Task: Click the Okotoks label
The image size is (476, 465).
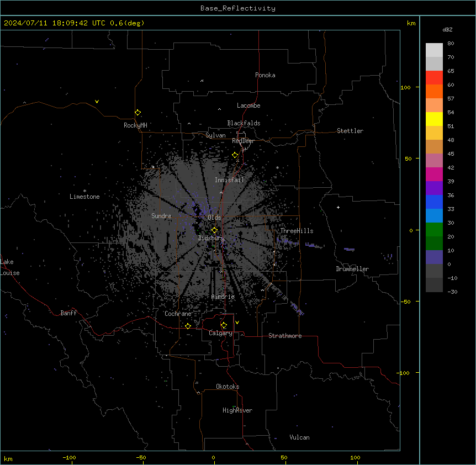Action: point(228,387)
